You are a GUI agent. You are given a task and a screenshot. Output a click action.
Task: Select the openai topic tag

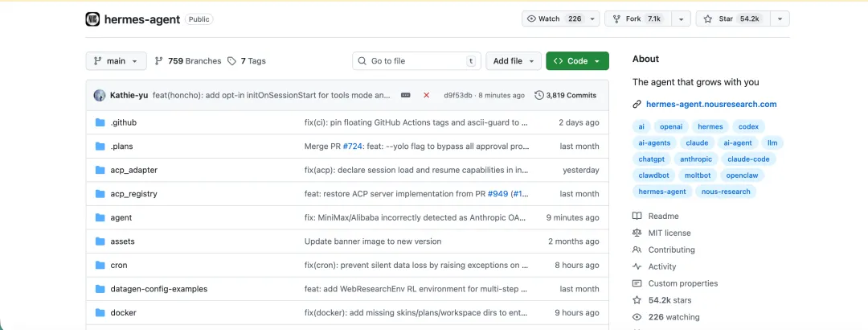[670, 126]
